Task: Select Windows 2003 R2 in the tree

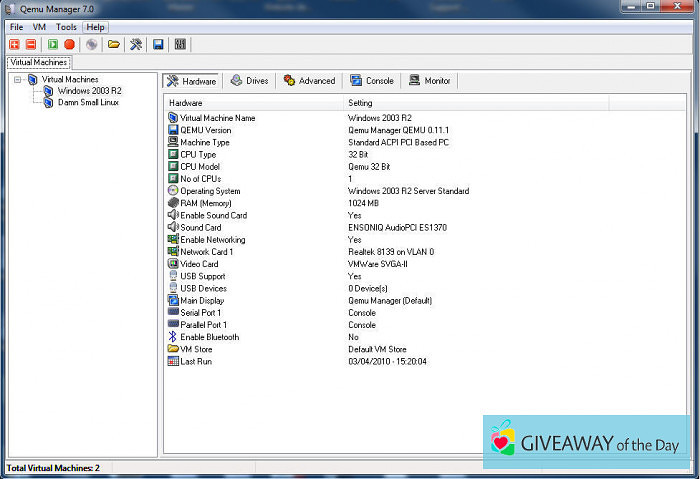Action: (89, 90)
